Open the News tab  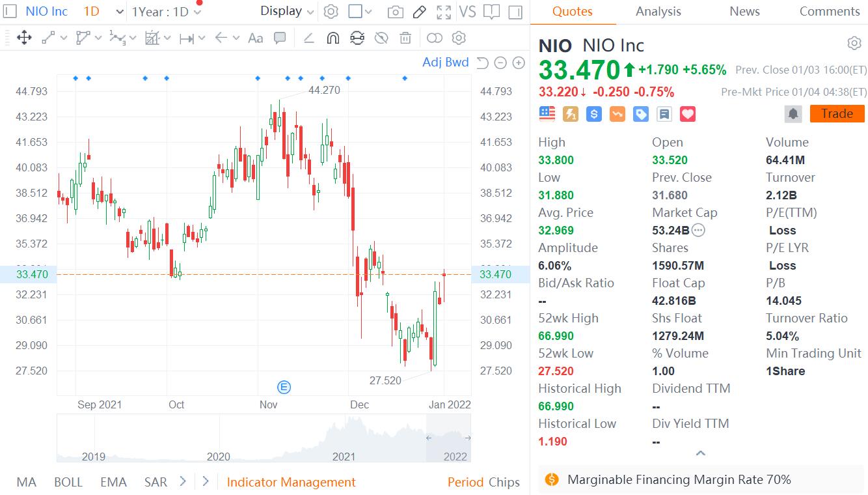[x=744, y=11]
